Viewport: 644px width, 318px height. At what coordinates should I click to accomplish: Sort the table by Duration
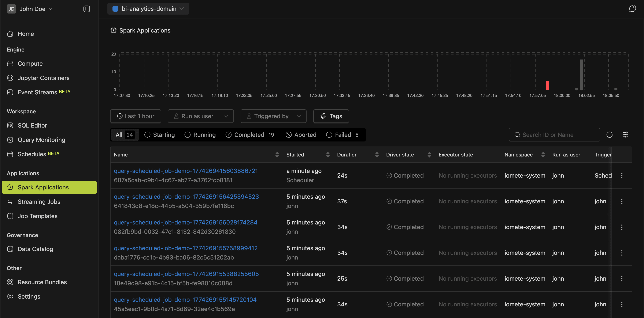[377, 155]
